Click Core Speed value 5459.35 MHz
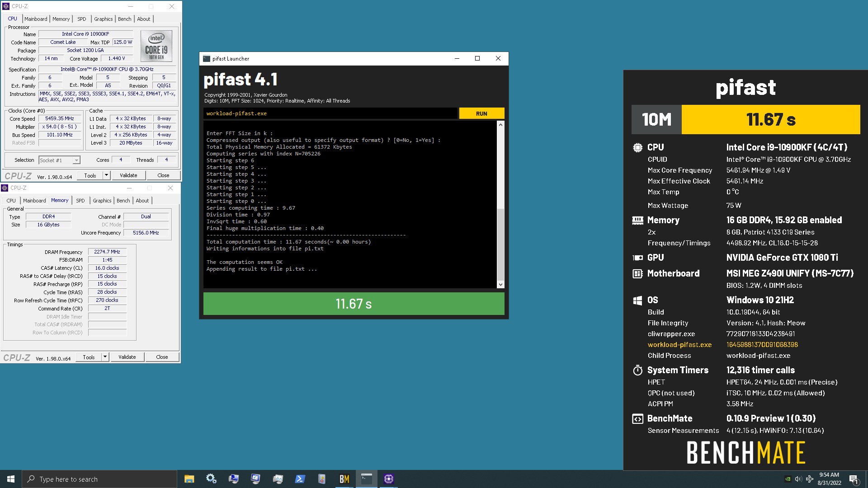 (x=59, y=118)
